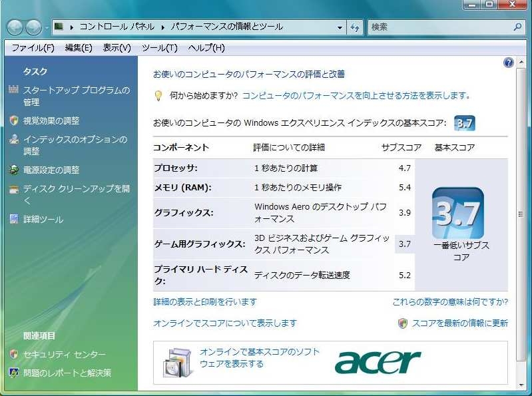532x396 pixels.
Task: Click the 詳細ツール icon in sidebar
Action: 14,219
